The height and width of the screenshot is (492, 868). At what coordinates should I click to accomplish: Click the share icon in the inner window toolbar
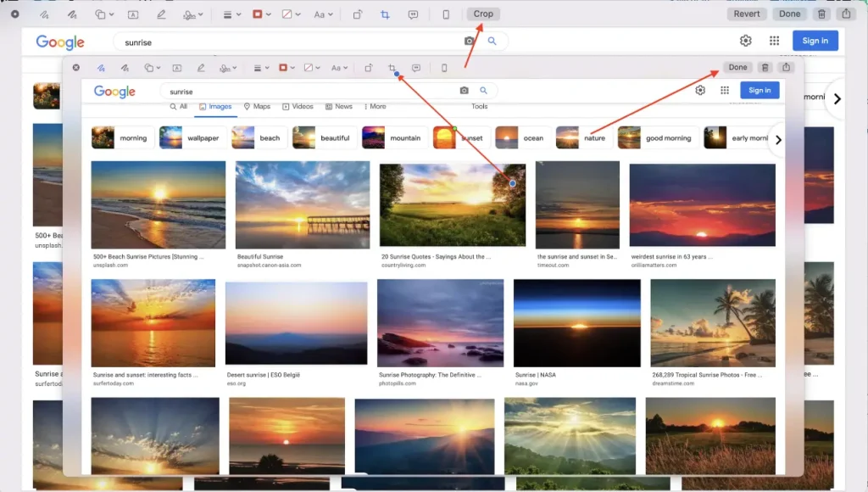[787, 68]
